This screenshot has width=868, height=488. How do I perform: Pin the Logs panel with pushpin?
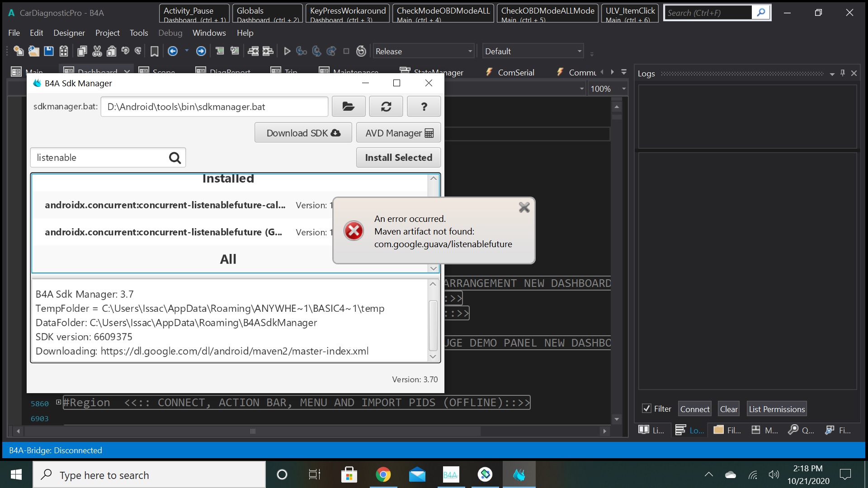coord(843,73)
